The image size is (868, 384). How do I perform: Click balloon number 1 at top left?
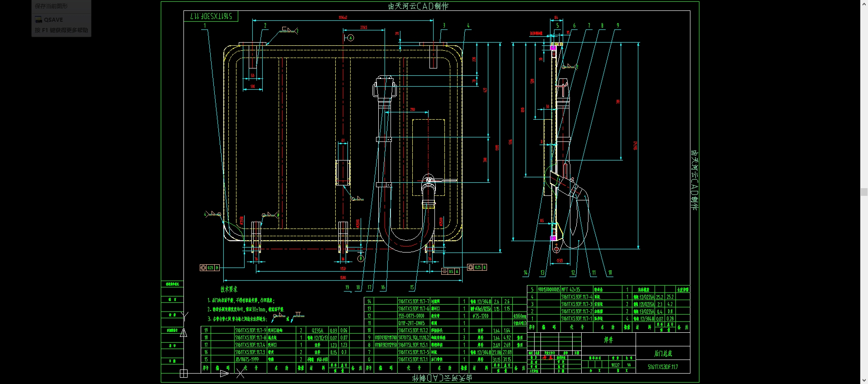pos(205,25)
